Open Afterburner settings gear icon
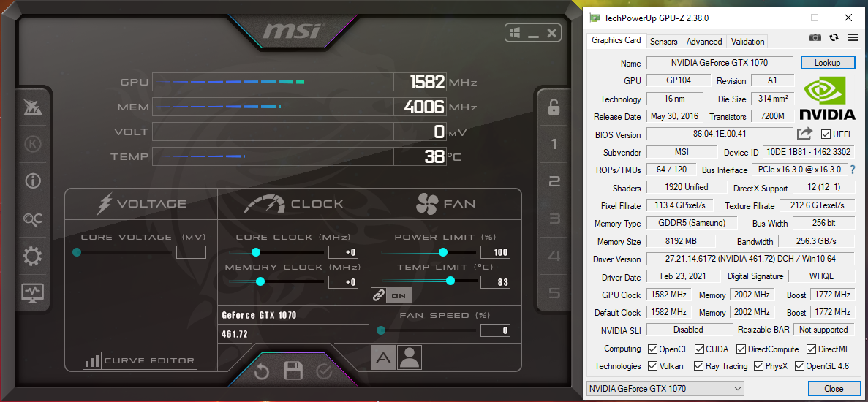 (33, 256)
